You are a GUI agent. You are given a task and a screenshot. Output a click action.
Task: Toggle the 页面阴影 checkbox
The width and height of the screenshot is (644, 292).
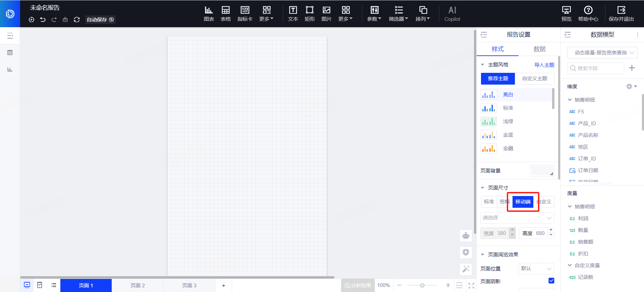click(x=551, y=281)
